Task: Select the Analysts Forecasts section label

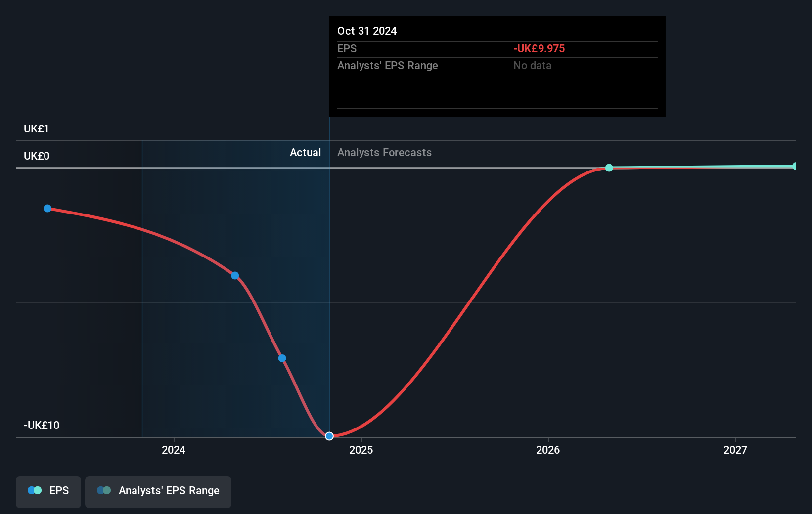Action: (x=385, y=152)
